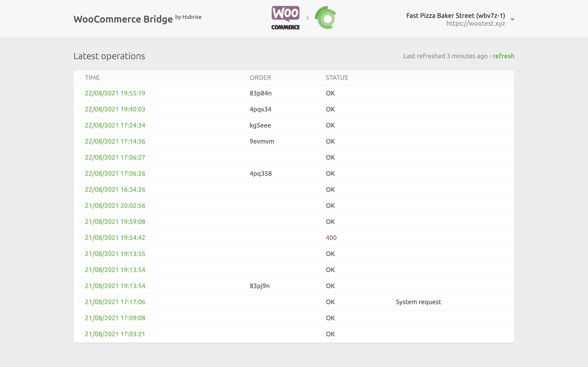This screenshot has width=588, height=367.
Task: Click the System request label
Action: [418, 302]
